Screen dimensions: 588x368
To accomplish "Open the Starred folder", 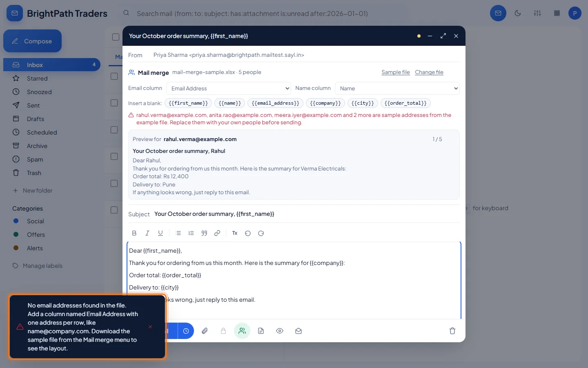I will [52, 78].
